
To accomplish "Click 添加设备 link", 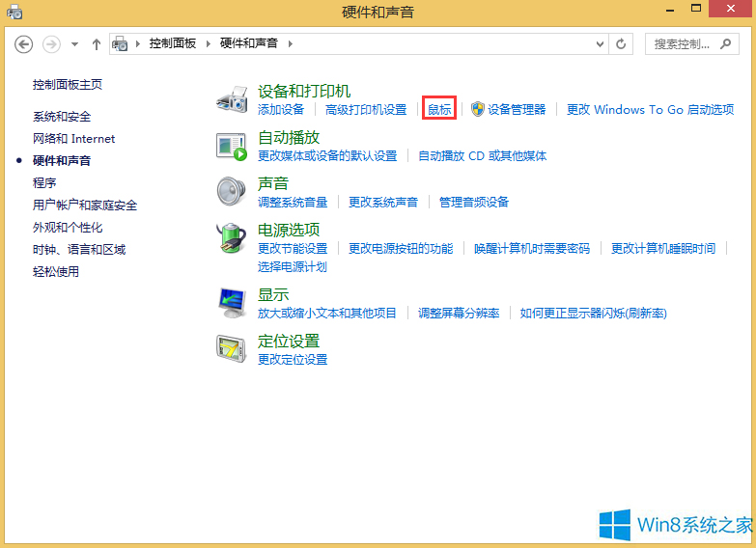I will click(281, 110).
